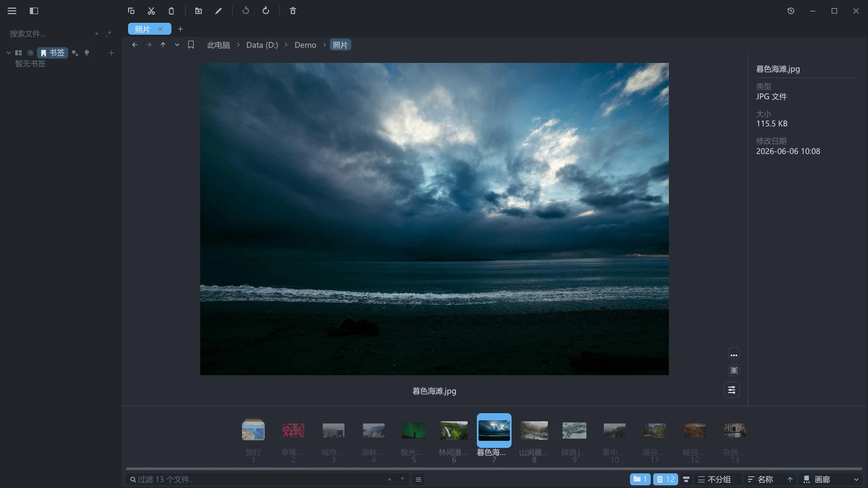The width and height of the screenshot is (868, 488).
Task: Expand chevron after Demo breadcrumb
Action: click(324, 45)
